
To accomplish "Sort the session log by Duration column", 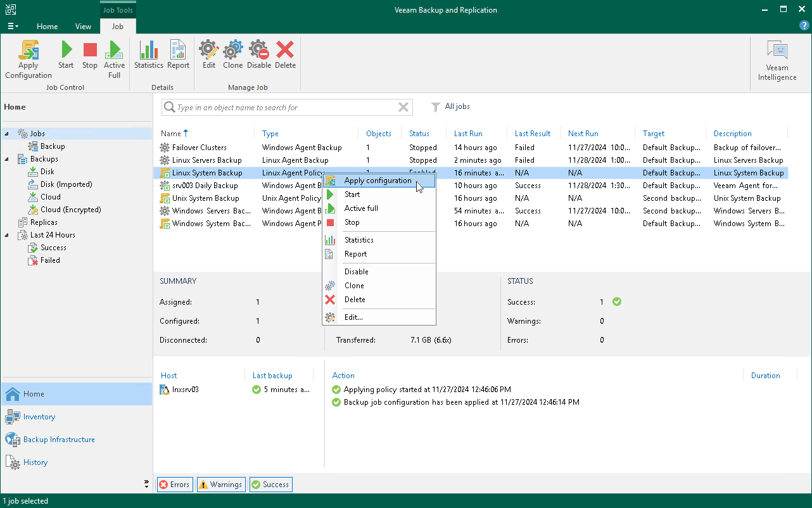I will tap(765, 376).
